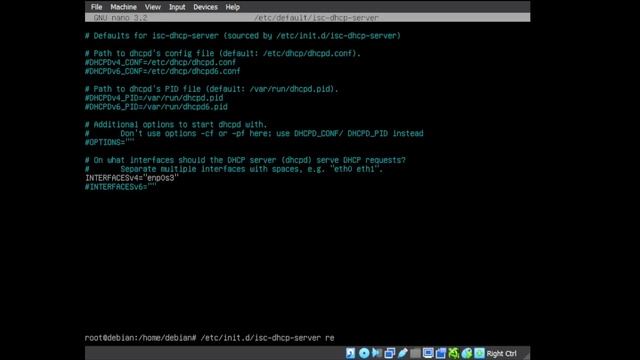
Task: Click the #OPTIONS="" line
Action: tap(109, 142)
